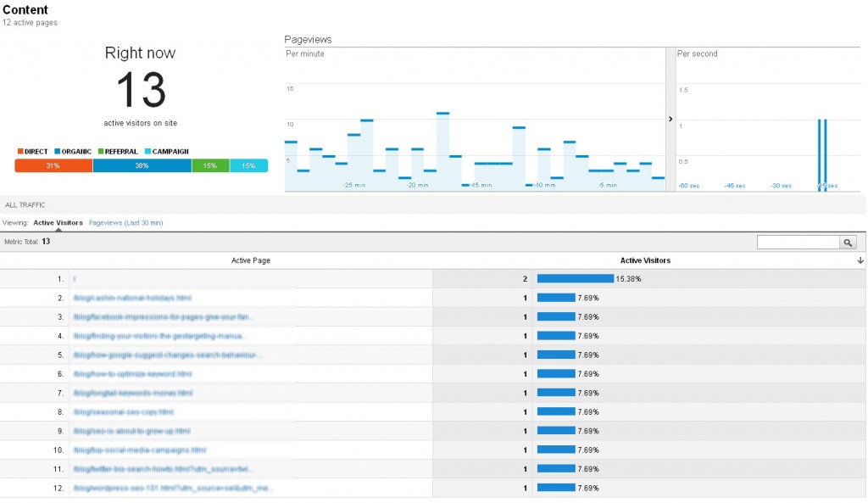Click the ALL TRAFFIC segment bar
The width and height of the screenshot is (868, 503).
[x=25, y=205]
